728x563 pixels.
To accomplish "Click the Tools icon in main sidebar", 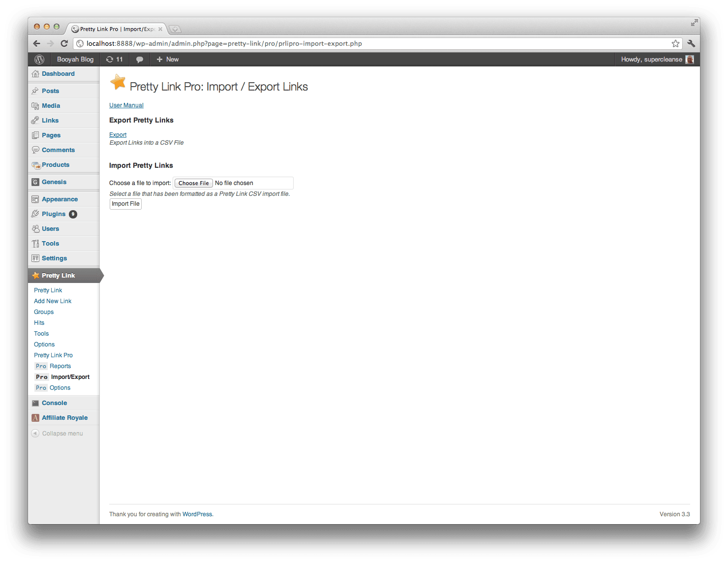I will coord(35,244).
